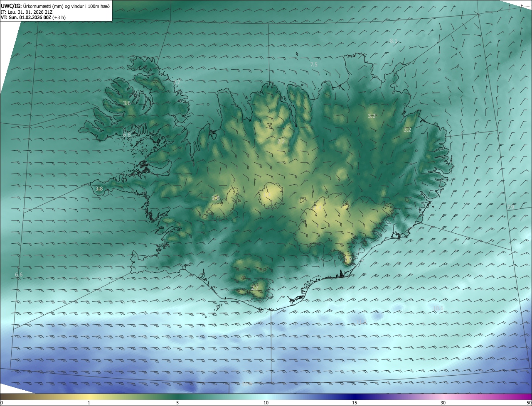This screenshot has width=532, height=406.
Task: Click the legend tick label 5
Action: click(x=177, y=403)
